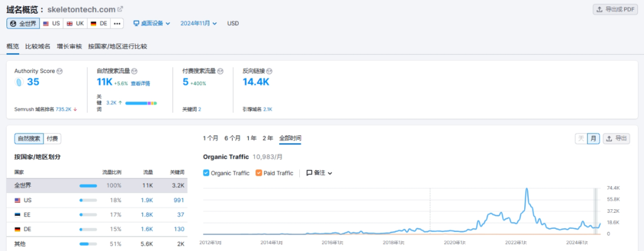Open paid search traffic 5 value
The width and height of the screenshot is (644, 251).
click(x=185, y=82)
